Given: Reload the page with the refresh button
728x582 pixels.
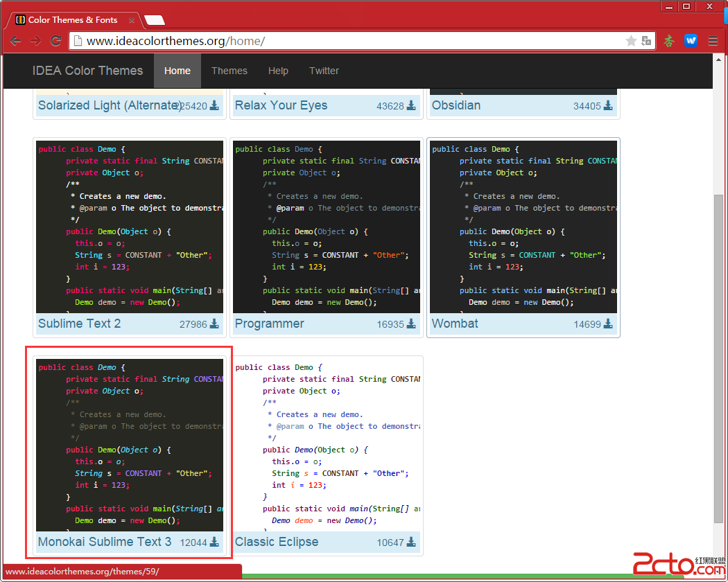Looking at the screenshot, I should coord(55,41).
